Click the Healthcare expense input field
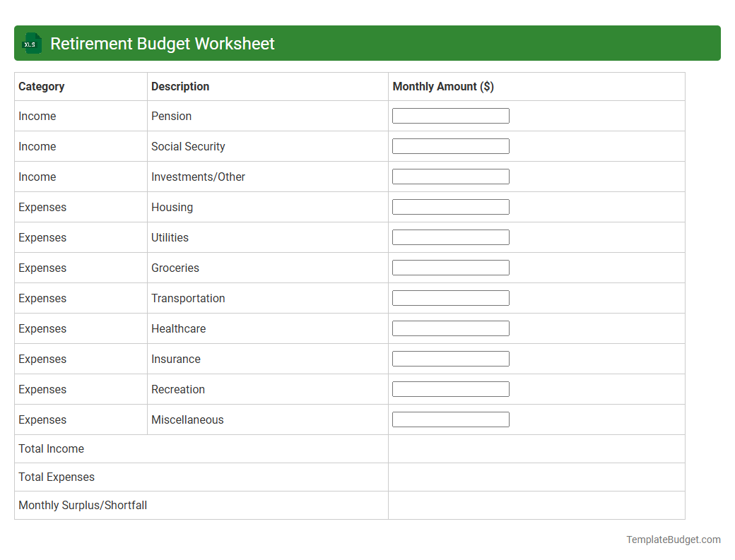The height and width of the screenshot is (560, 735). click(x=450, y=328)
